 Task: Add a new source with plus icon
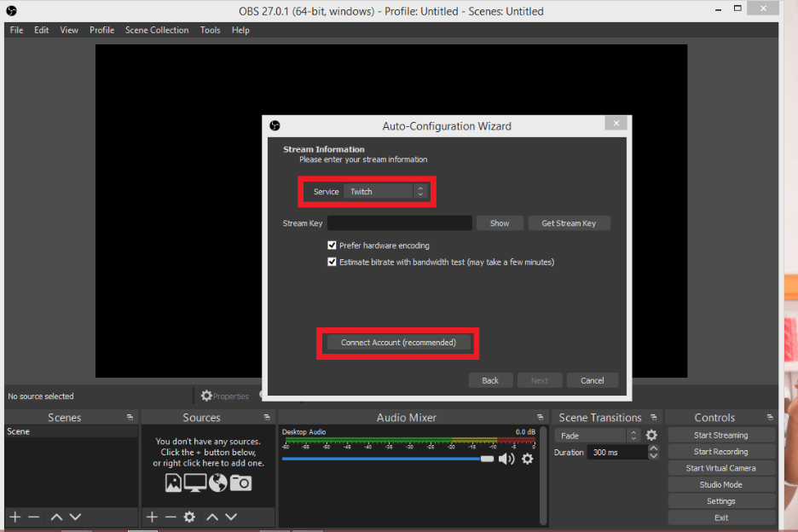coord(152,518)
